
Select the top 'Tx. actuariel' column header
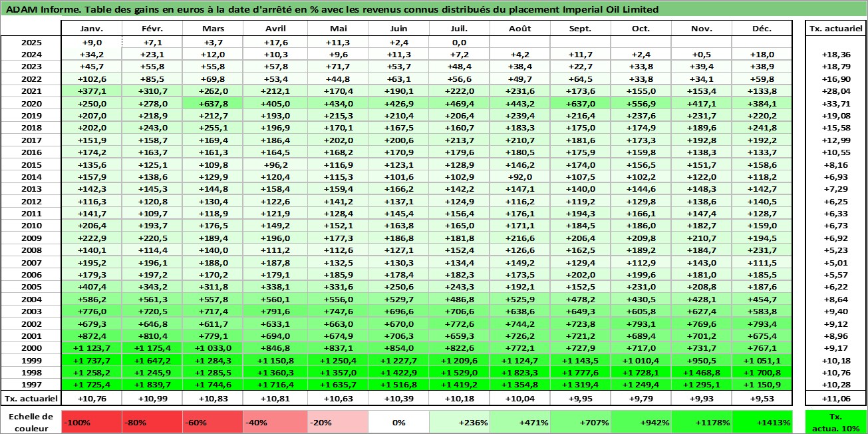click(836, 29)
